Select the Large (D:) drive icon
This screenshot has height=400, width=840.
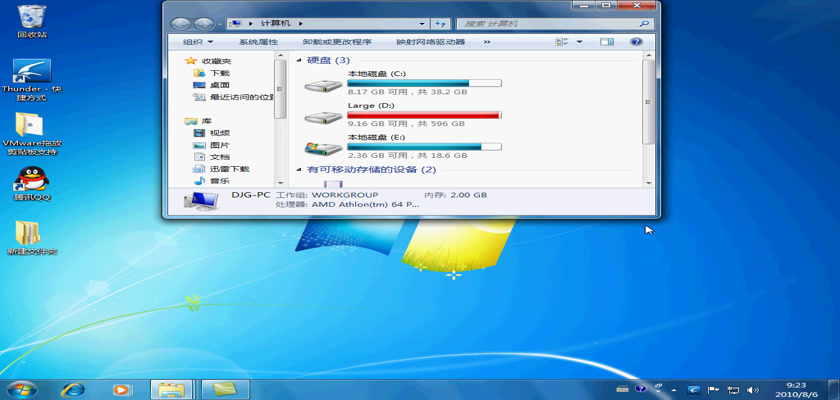click(324, 116)
